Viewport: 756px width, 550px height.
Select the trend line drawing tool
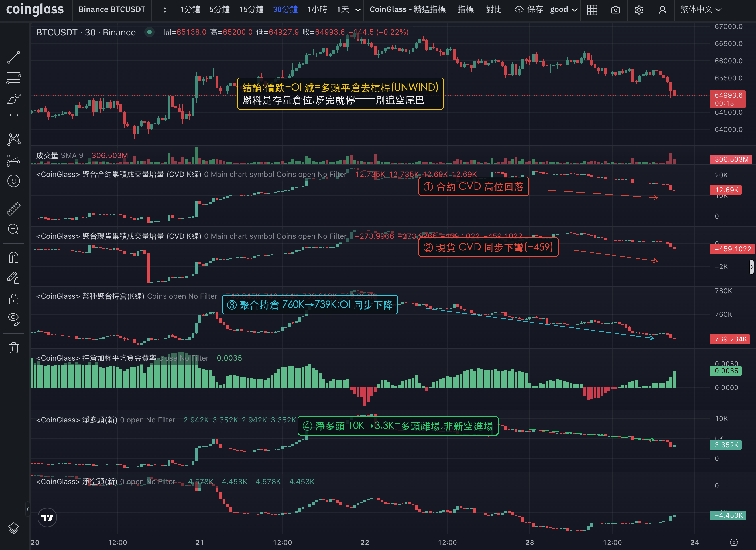click(14, 57)
